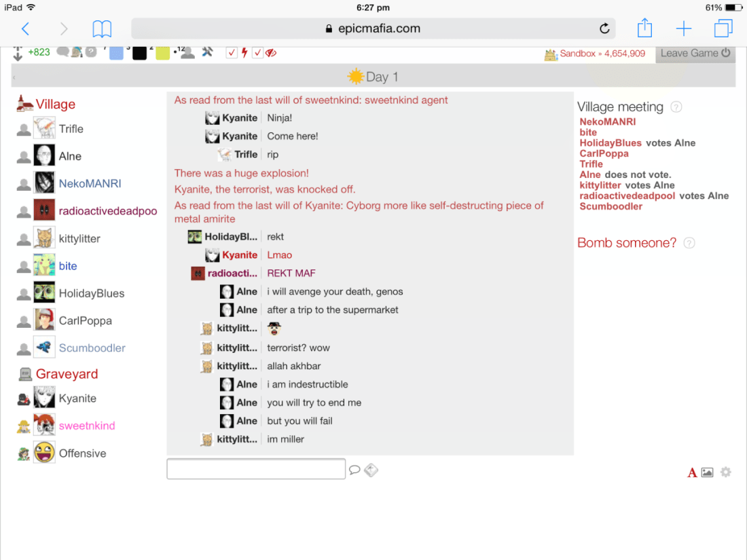The width and height of the screenshot is (747, 560).
Task: Click the Leave Game button
Action: (x=695, y=54)
